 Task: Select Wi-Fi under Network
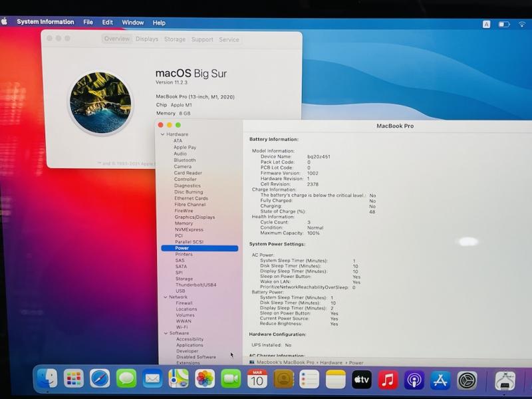[x=182, y=327]
